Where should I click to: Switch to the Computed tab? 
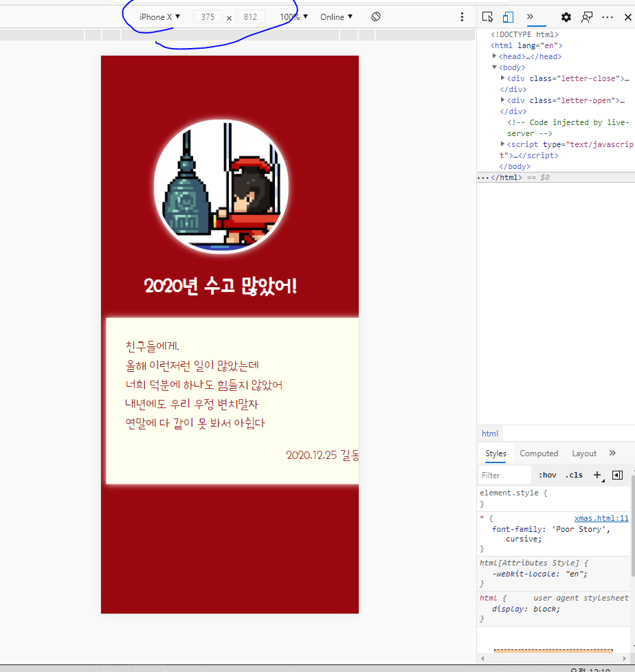539,453
